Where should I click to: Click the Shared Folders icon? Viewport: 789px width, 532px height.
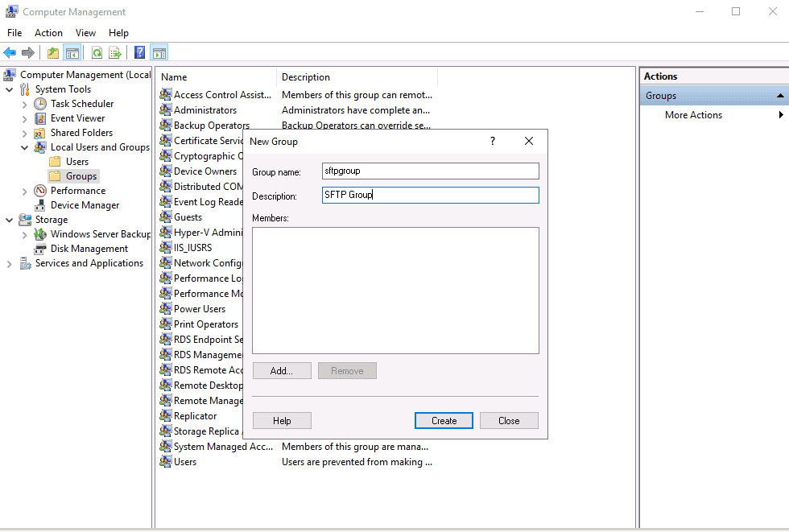[39, 133]
